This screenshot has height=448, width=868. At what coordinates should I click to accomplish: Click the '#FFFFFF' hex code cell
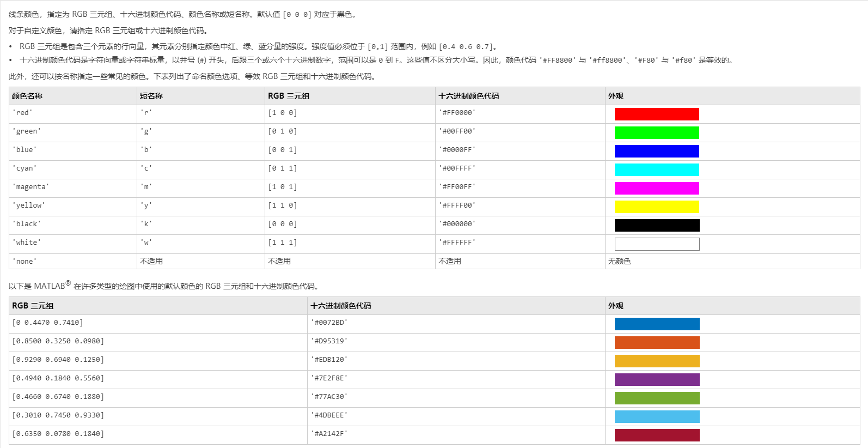point(520,244)
